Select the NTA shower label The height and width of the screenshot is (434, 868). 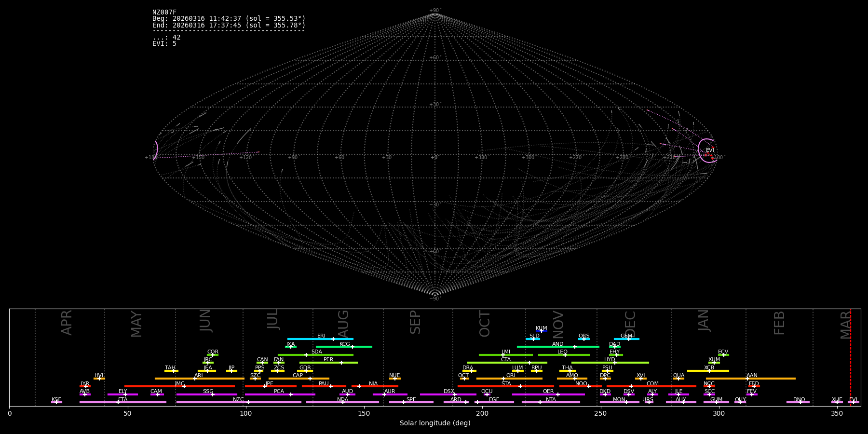[x=551, y=400]
